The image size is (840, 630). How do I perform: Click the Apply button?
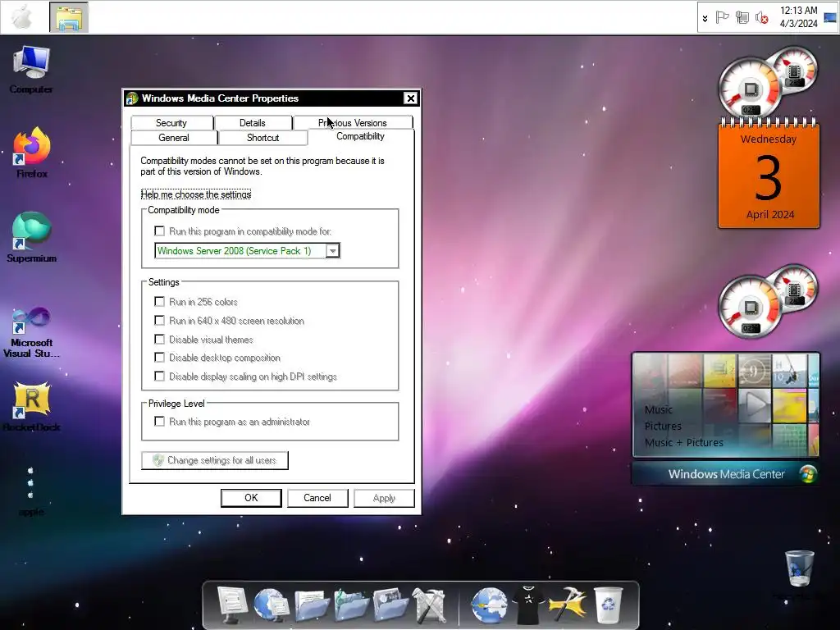point(384,498)
